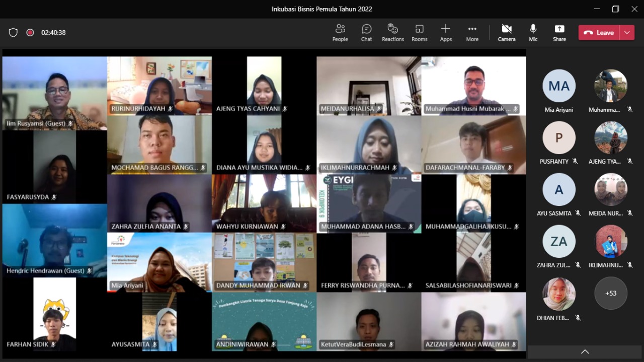Open the Reactions menu
Image resolution: width=644 pixels, height=362 pixels.
[x=393, y=33]
